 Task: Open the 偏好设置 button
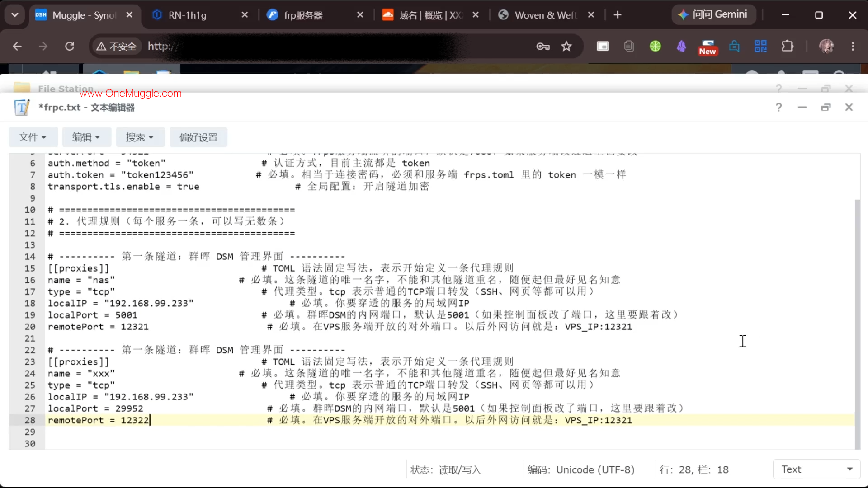[198, 137]
